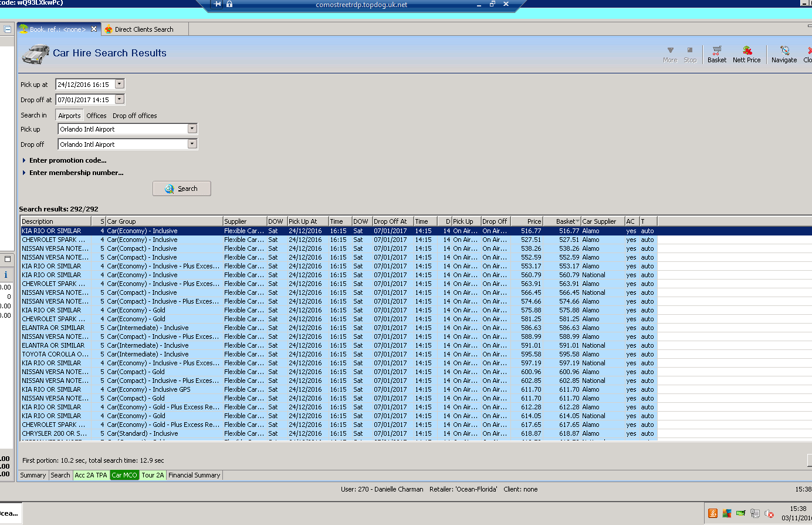
Task: Click the AVG antivirus tray icon
Action: (726, 513)
